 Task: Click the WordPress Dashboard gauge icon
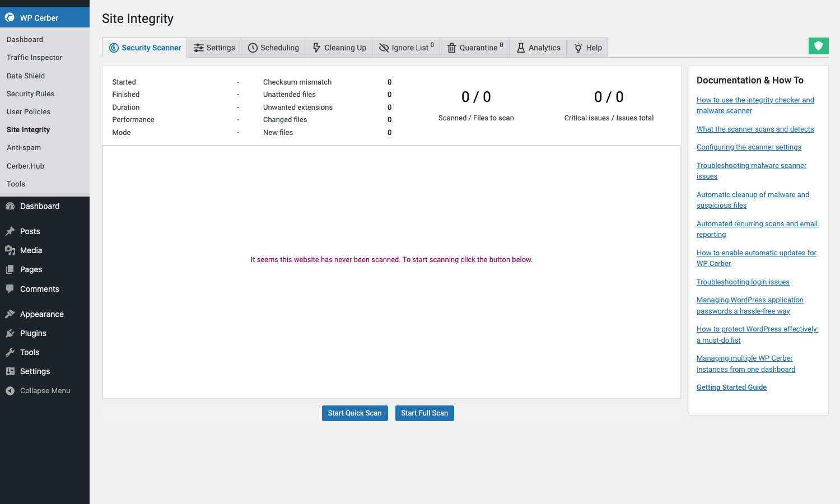click(x=10, y=206)
